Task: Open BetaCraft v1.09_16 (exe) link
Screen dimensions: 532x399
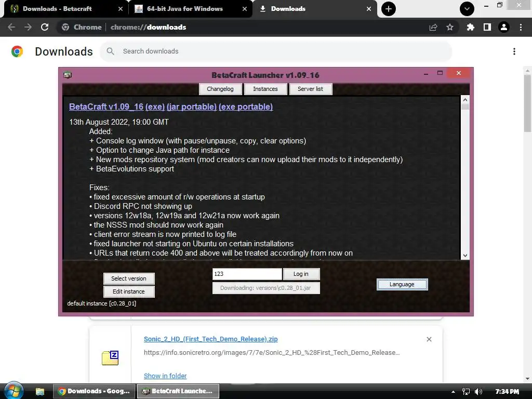Action: click(x=117, y=107)
